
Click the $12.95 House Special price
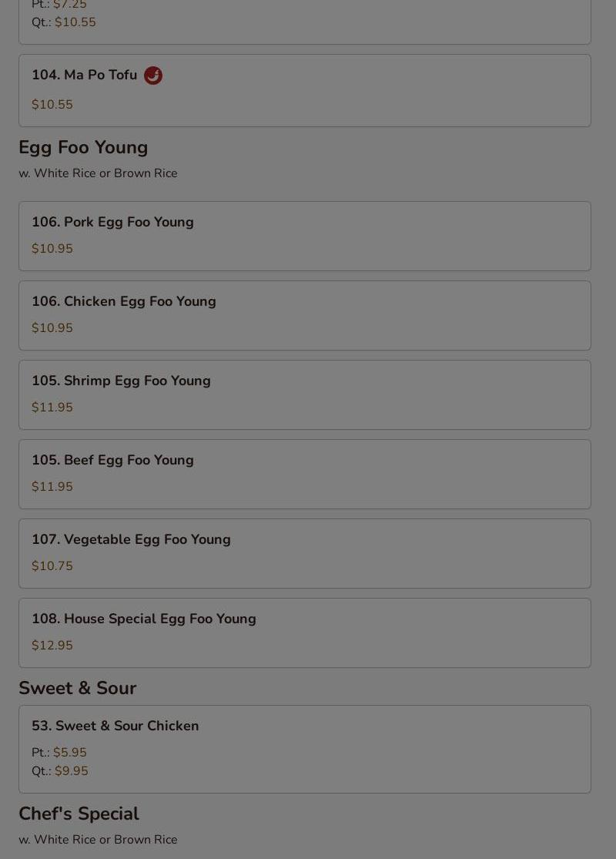(52, 646)
